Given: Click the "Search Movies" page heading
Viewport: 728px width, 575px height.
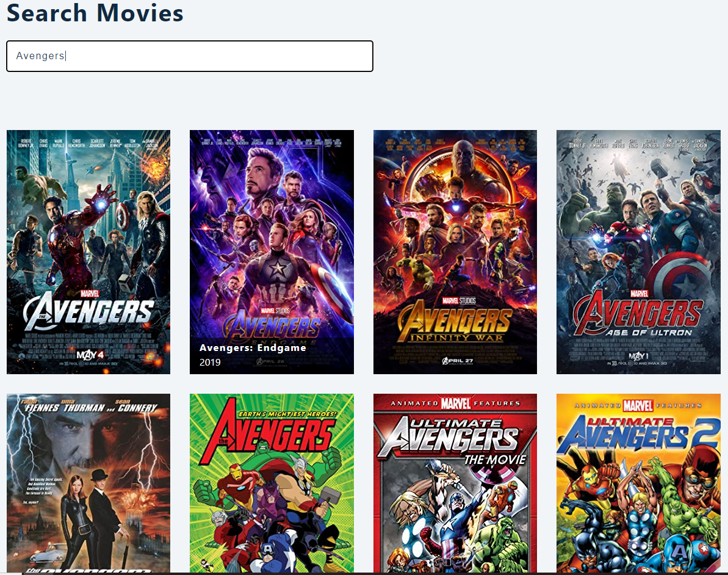Looking at the screenshot, I should (x=95, y=13).
